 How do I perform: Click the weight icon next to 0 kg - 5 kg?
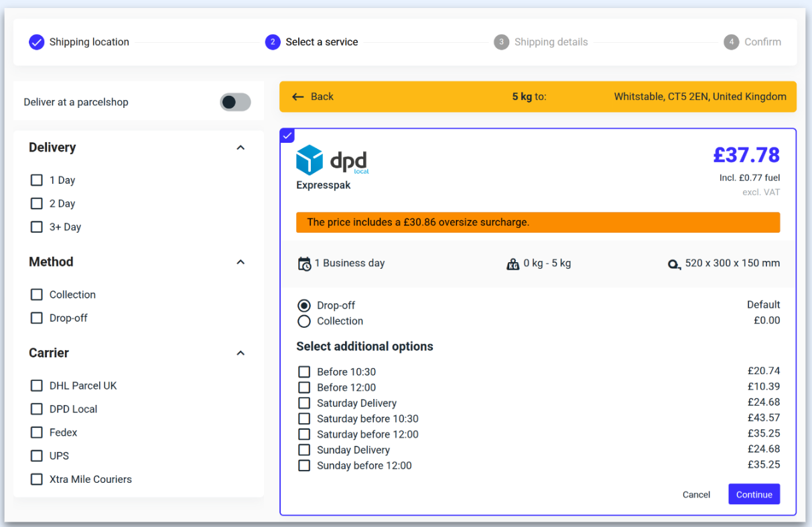(x=513, y=263)
